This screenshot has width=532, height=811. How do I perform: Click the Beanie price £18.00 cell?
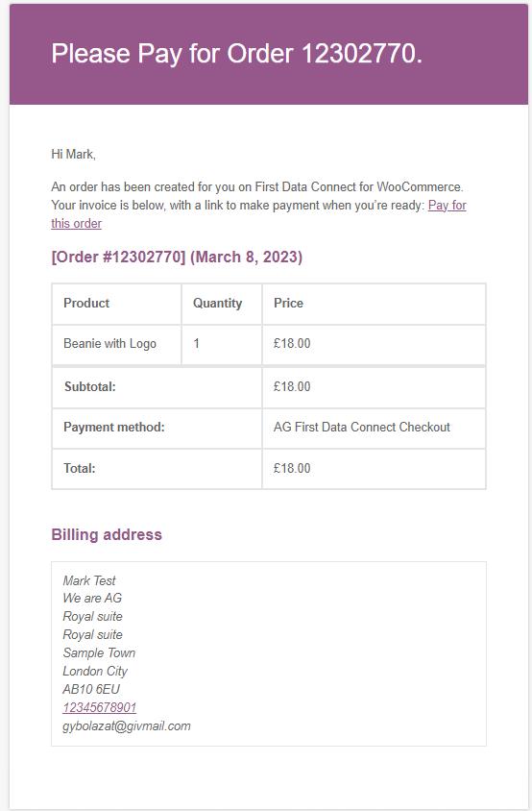pyautogui.click(x=374, y=344)
